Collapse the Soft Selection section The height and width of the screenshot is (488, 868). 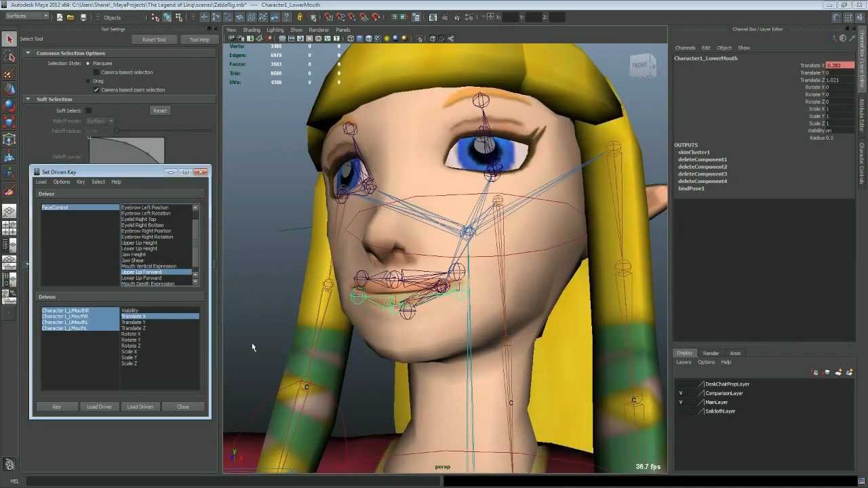(28, 99)
